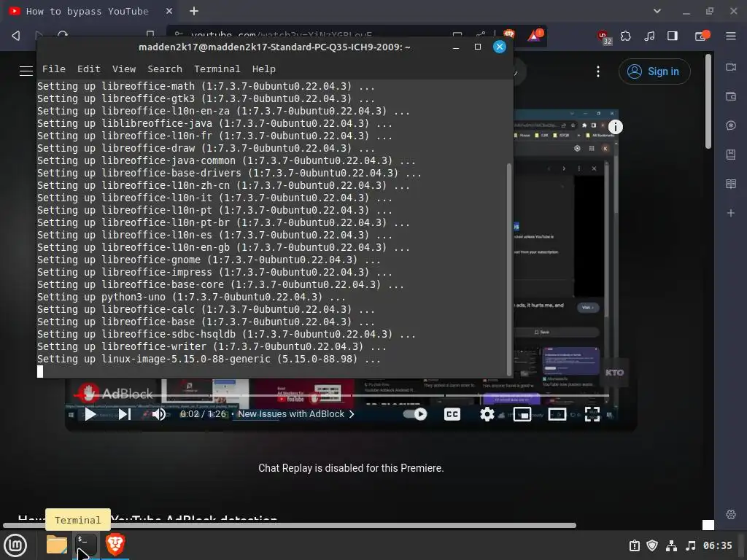
Task: Open the update manager shield tray icon
Action: [x=652, y=545]
